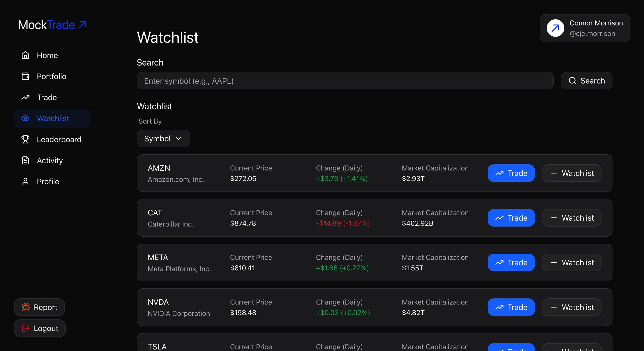Navigate to Trade in the sidebar

(53, 97)
